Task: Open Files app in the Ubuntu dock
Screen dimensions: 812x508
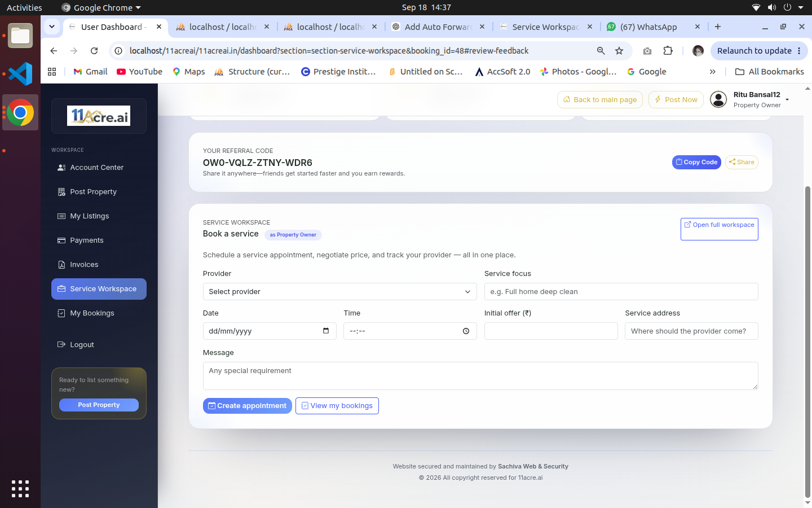Action: 20,36
